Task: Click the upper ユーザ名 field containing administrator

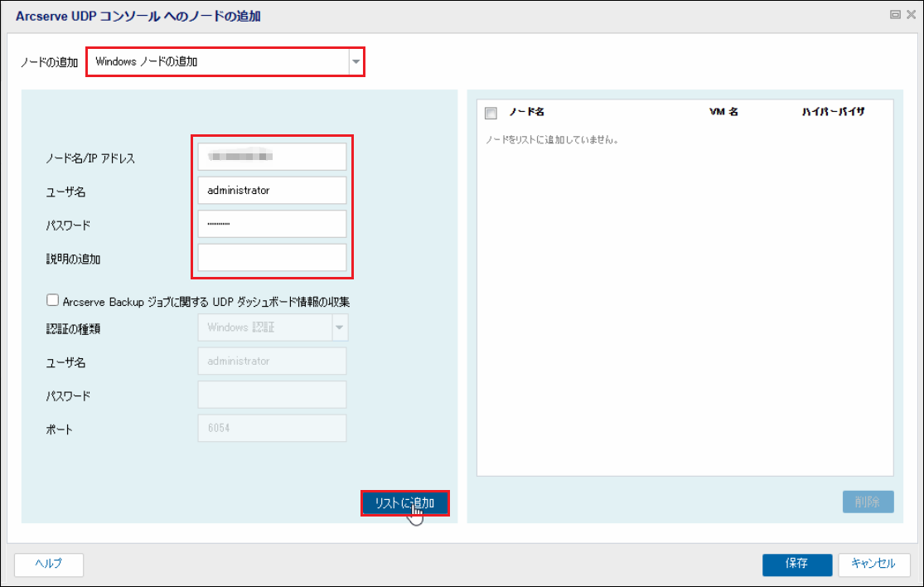Action: pyautogui.click(x=272, y=191)
